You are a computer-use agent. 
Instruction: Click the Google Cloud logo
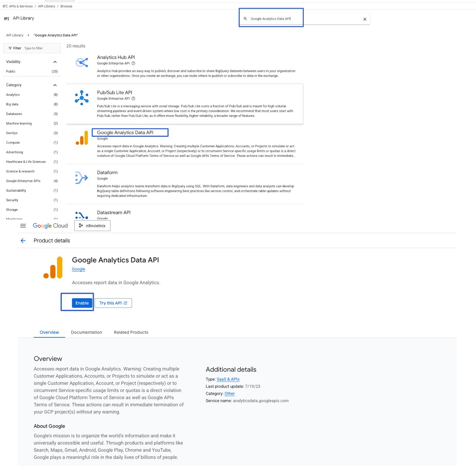pos(50,226)
